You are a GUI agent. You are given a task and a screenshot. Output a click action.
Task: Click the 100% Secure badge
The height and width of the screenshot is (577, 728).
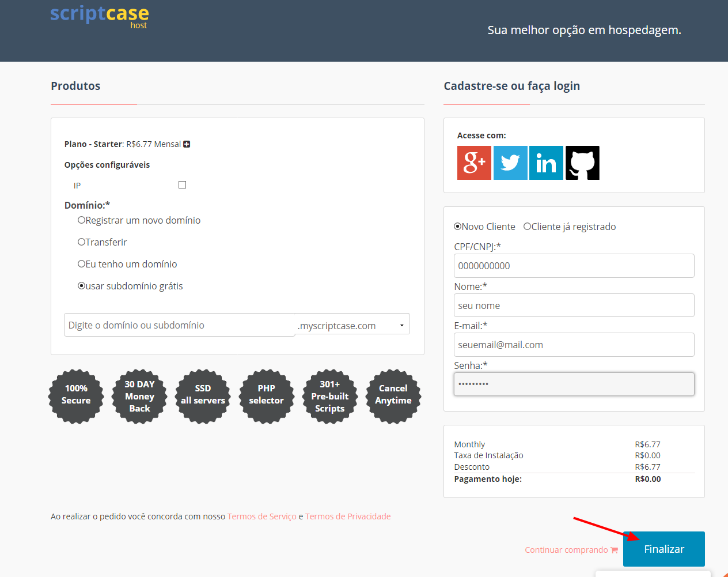pos(76,397)
